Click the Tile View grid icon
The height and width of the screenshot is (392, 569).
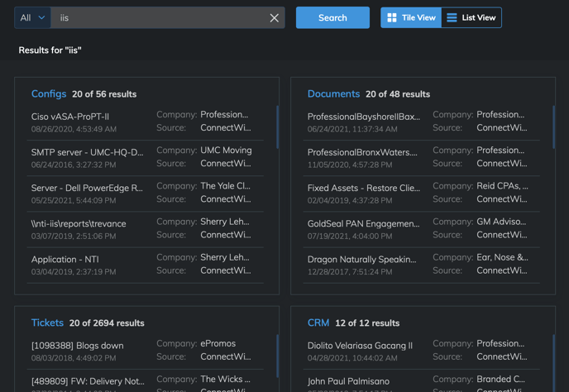coord(392,17)
